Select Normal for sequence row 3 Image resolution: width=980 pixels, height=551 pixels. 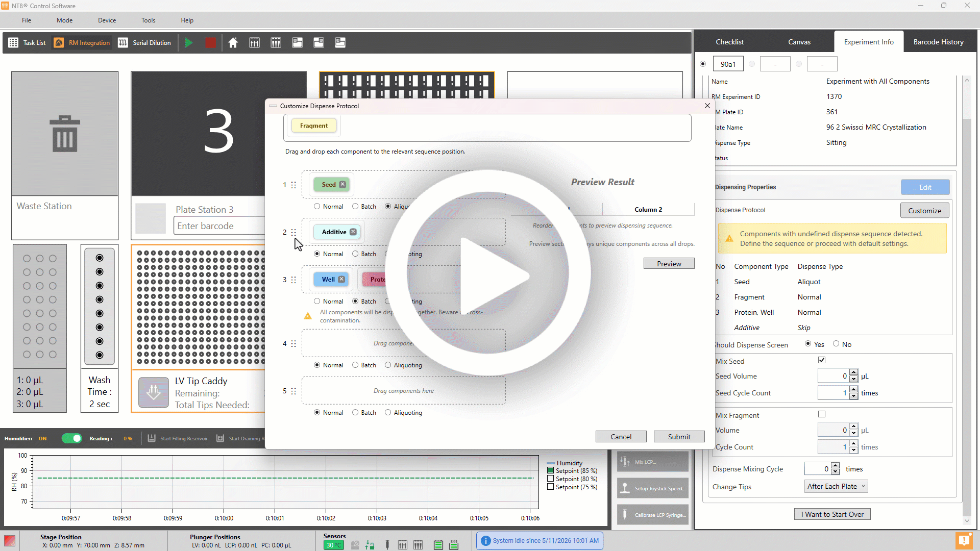pos(317,302)
